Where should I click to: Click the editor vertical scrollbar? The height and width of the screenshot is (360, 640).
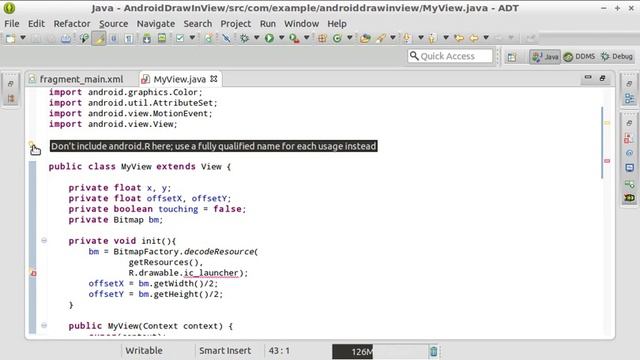[x=602, y=142]
